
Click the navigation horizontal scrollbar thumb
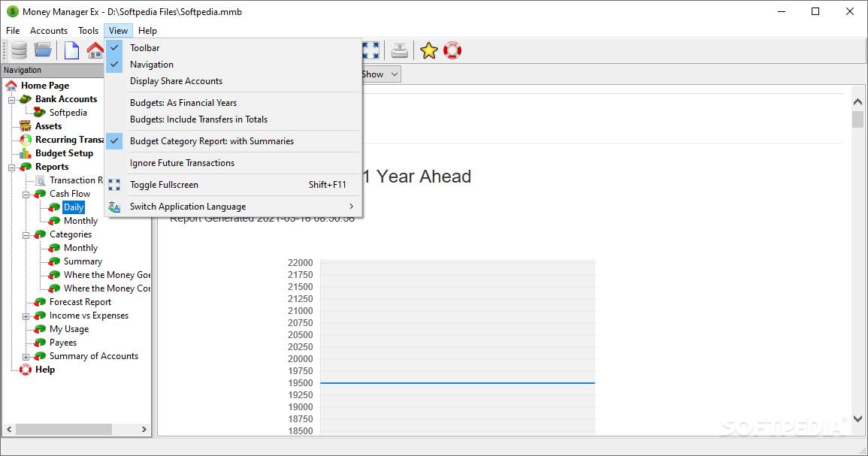(x=64, y=430)
